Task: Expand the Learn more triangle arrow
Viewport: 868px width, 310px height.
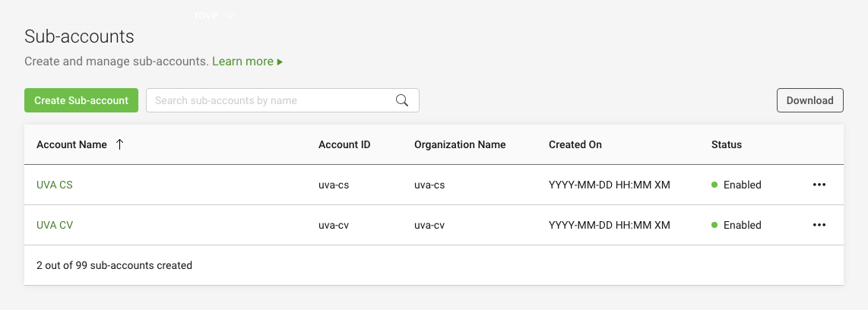Action: point(280,62)
